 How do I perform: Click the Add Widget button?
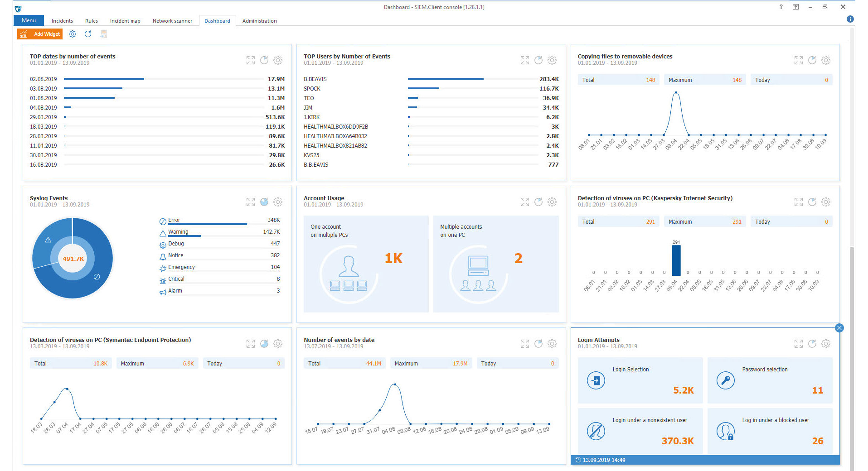point(39,34)
